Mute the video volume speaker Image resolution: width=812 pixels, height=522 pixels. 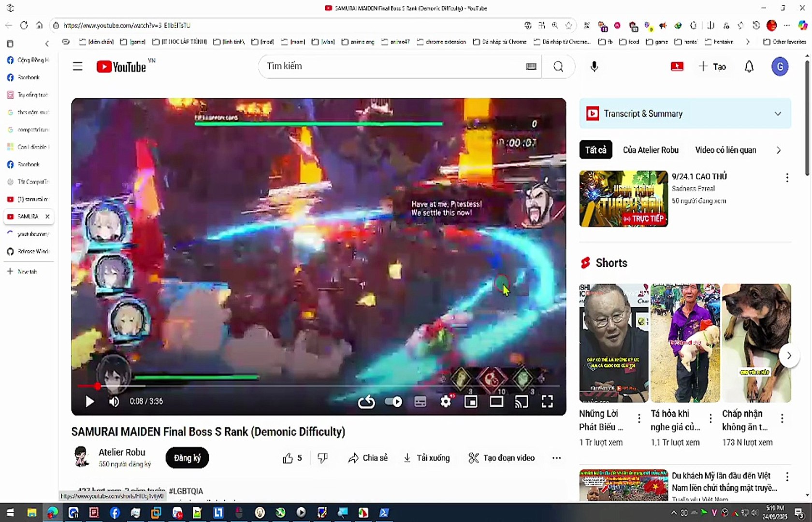[x=114, y=401]
